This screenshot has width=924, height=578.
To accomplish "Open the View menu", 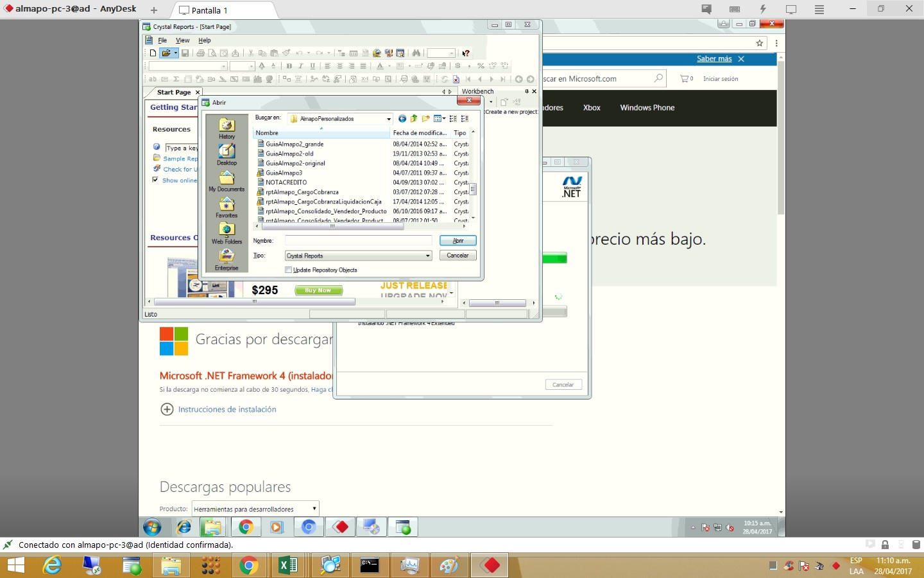I will click(x=183, y=40).
